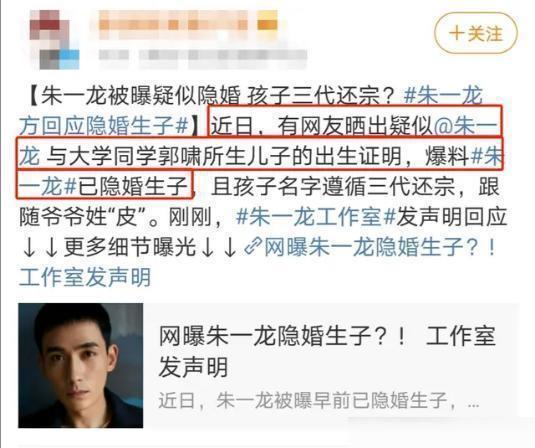The image size is (535, 448).
Task: Open card title 网曝朱一龙隐婚生子?! 工作室发声明
Action: click(x=328, y=351)
